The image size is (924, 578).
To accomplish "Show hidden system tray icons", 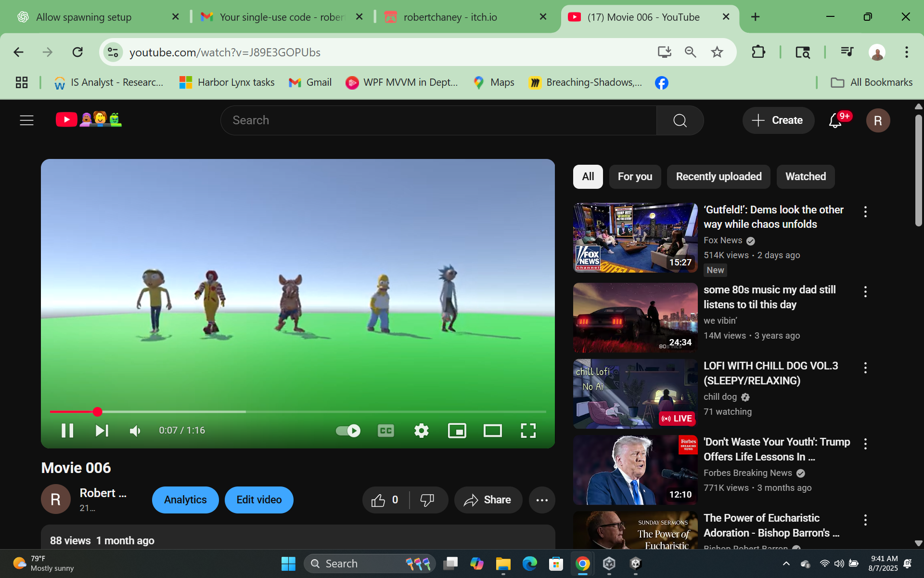I will pyautogui.click(x=786, y=564).
